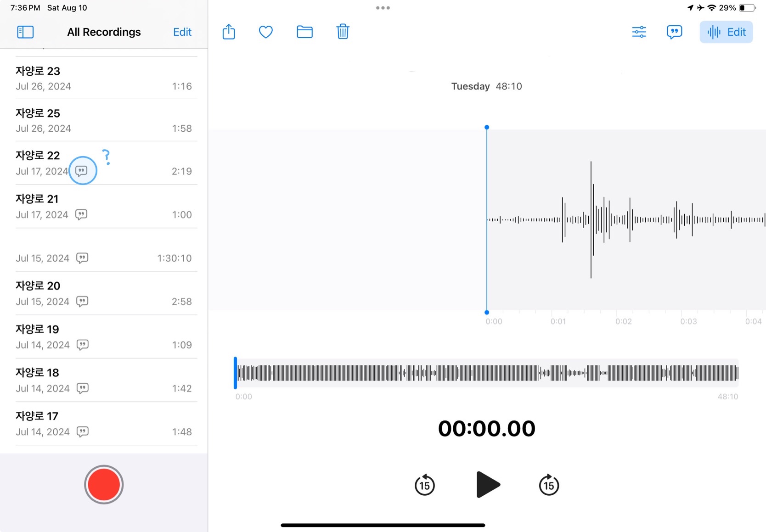Open playback options sliders icon
766x532 pixels.
[x=639, y=32]
